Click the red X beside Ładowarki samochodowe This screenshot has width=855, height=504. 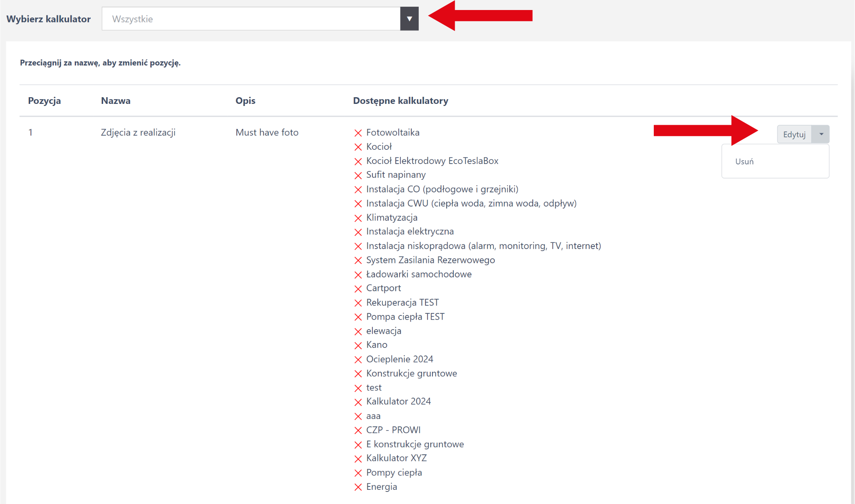pos(358,275)
